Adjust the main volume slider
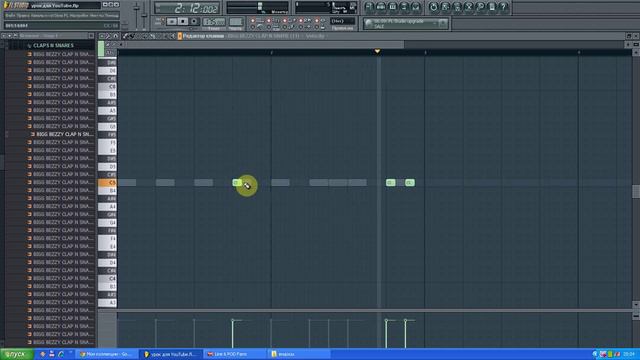This screenshot has height=360, width=640. (136, 8)
